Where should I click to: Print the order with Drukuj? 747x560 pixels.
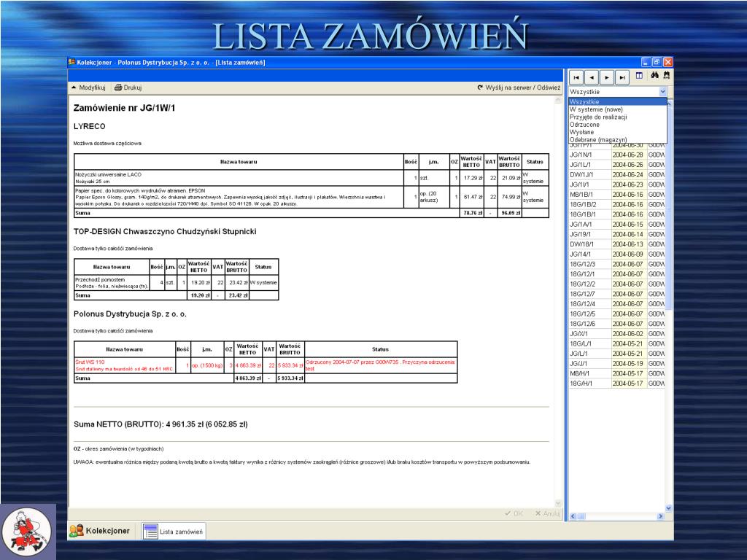[x=128, y=87]
